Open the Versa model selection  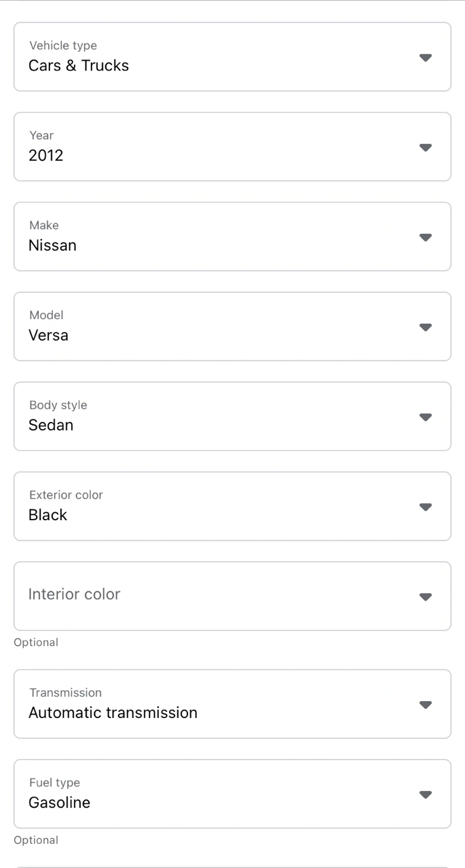click(49, 335)
